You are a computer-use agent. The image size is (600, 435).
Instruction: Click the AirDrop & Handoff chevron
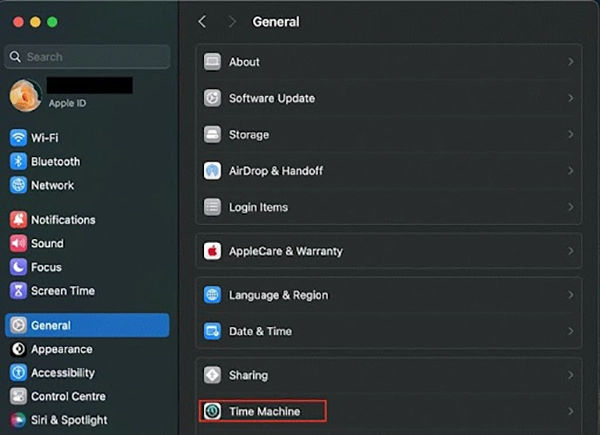pos(571,171)
